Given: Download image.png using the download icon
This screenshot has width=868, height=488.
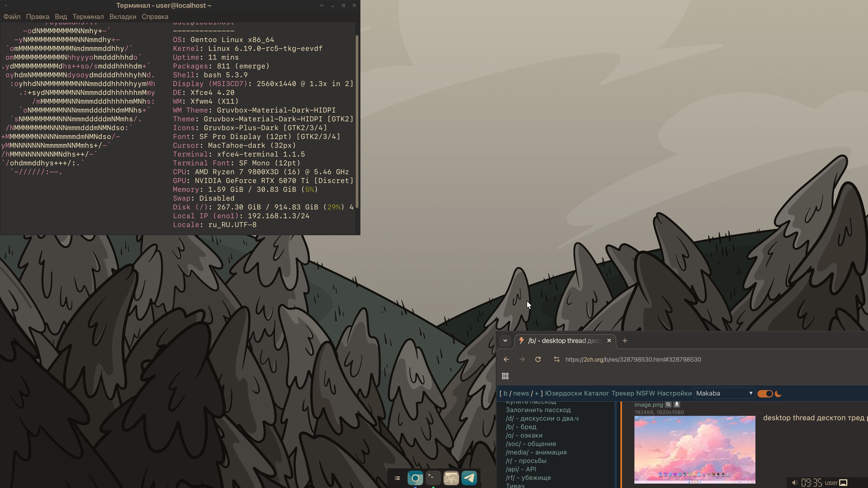Looking at the screenshot, I should click(x=677, y=404).
